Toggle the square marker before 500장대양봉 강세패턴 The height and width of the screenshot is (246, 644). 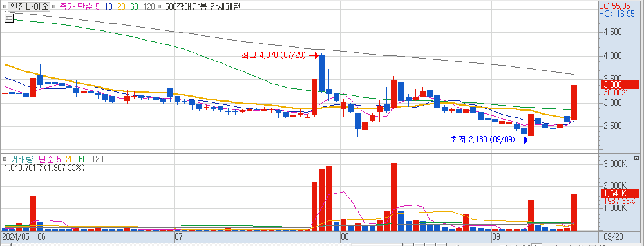pyautogui.click(x=159, y=6)
